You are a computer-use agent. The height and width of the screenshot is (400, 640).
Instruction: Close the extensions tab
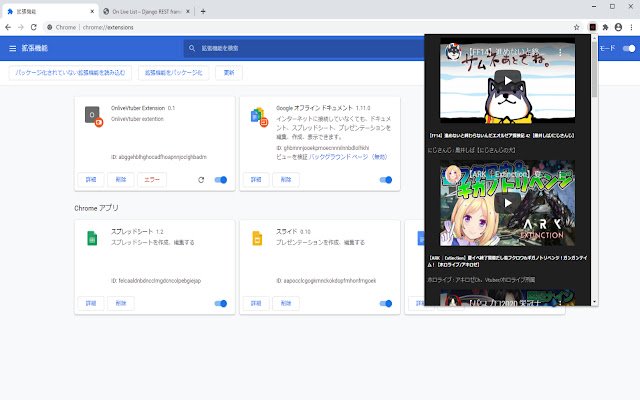(92, 11)
